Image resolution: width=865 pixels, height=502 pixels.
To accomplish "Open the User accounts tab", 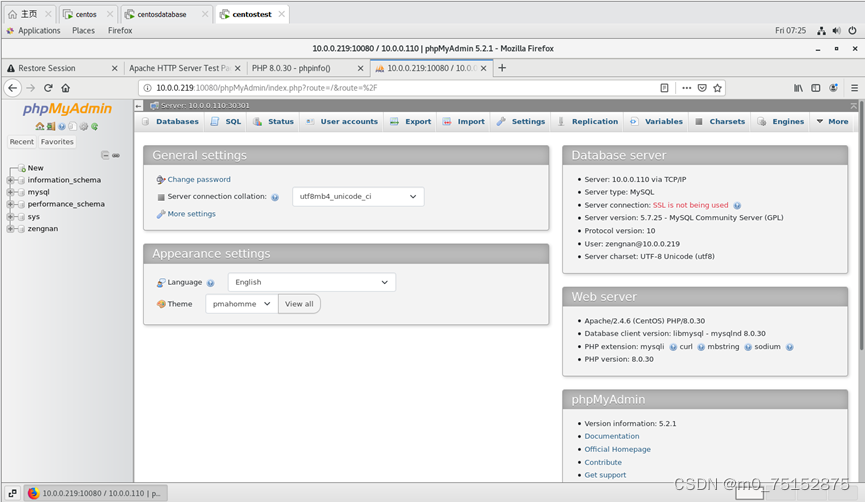I will [342, 121].
